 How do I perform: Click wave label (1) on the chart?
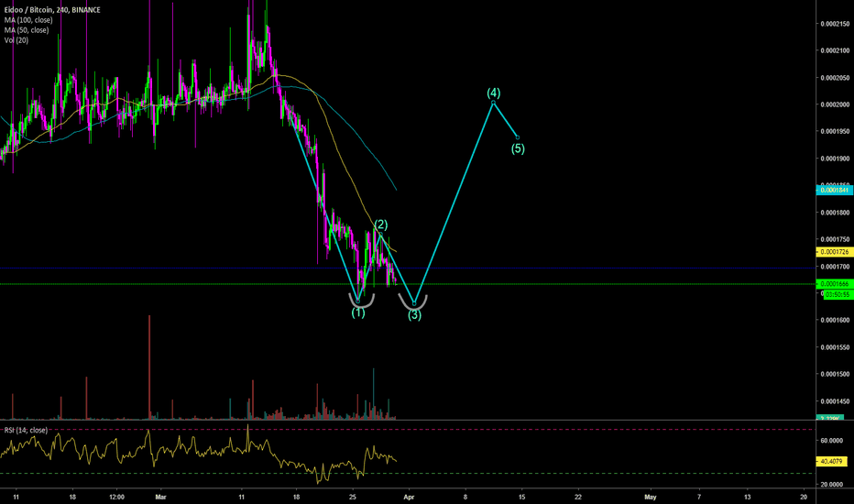pyautogui.click(x=358, y=312)
